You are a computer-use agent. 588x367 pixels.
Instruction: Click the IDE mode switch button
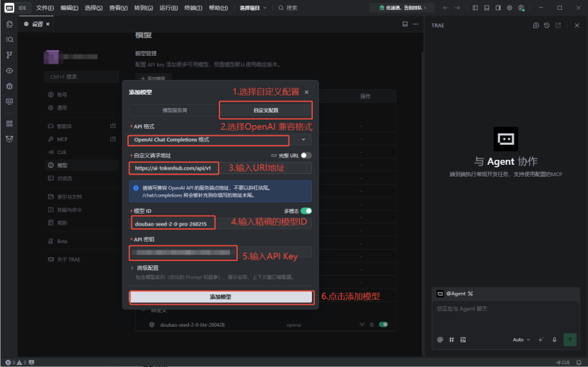pyautogui.click(x=23, y=8)
